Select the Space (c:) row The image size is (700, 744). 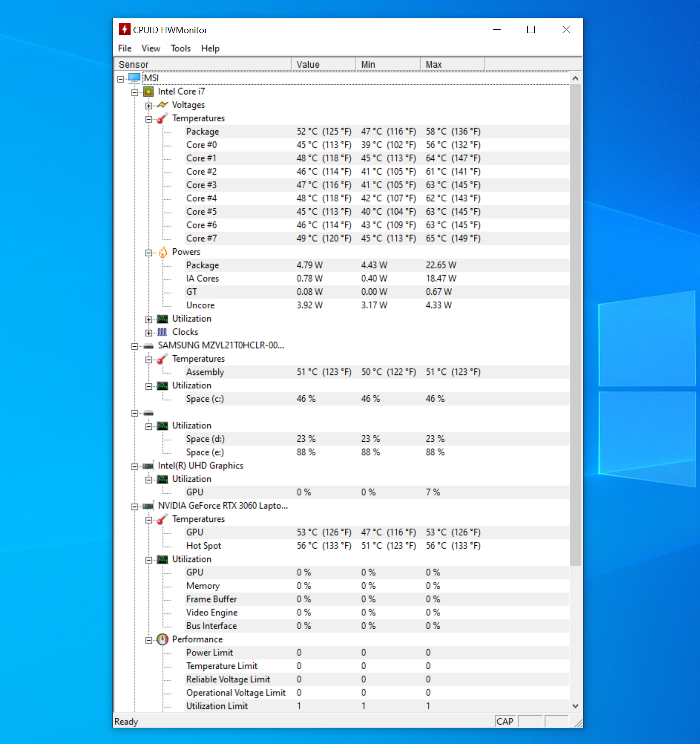pyautogui.click(x=376, y=399)
